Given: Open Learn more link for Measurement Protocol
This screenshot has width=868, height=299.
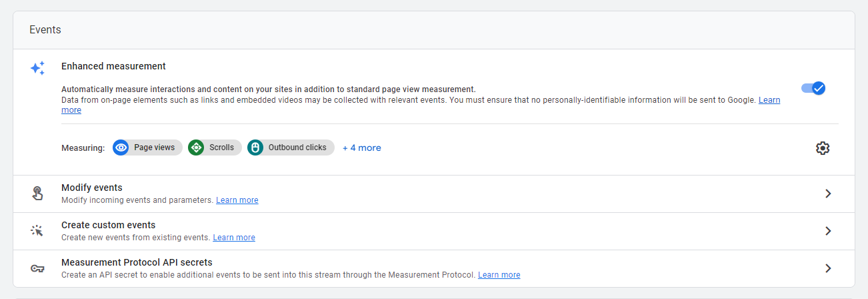Looking at the screenshot, I should [499, 275].
